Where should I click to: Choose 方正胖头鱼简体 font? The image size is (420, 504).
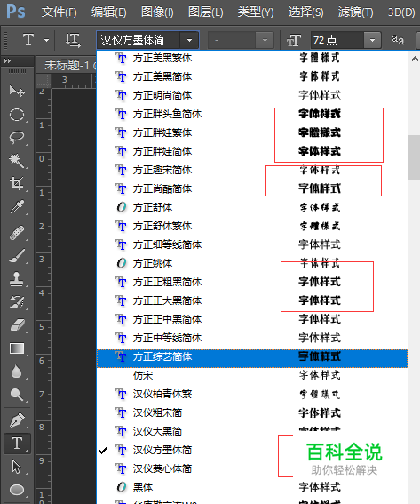coord(252,114)
